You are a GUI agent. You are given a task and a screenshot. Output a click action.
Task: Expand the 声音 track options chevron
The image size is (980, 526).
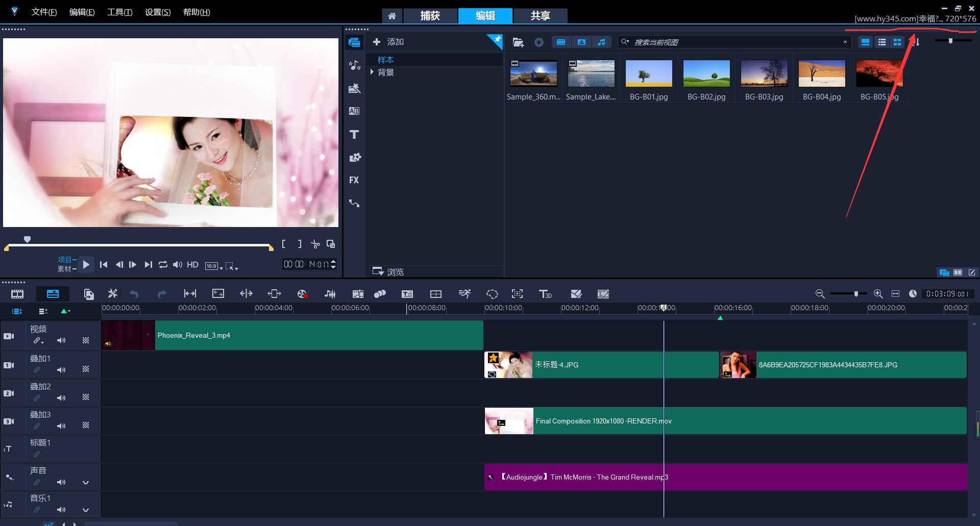coord(86,482)
